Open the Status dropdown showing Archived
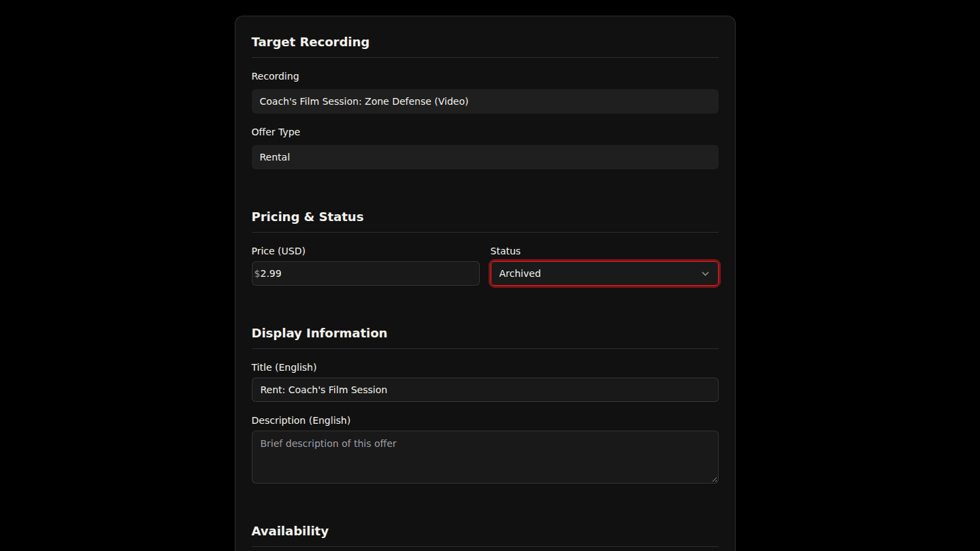This screenshot has height=551, width=980. tap(604, 273)
